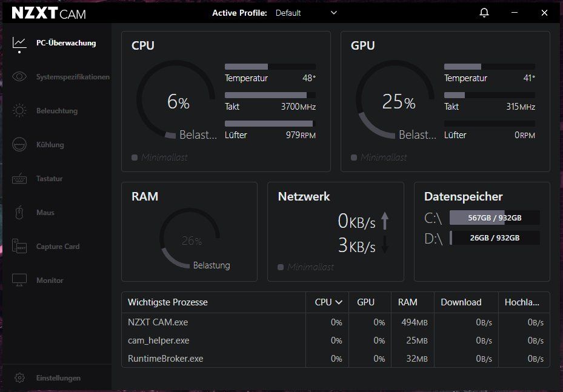563x392 pixels.
Task: Click the CPU Lüfter fan bar
Action: [270, 124]
